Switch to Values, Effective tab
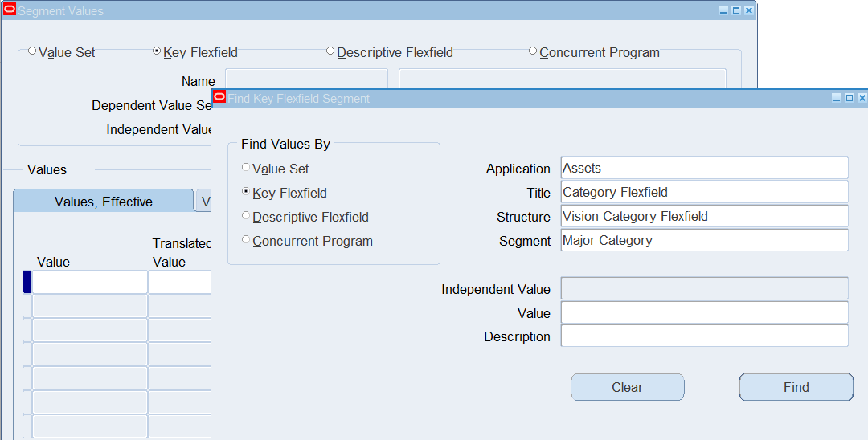 point(104,202)
